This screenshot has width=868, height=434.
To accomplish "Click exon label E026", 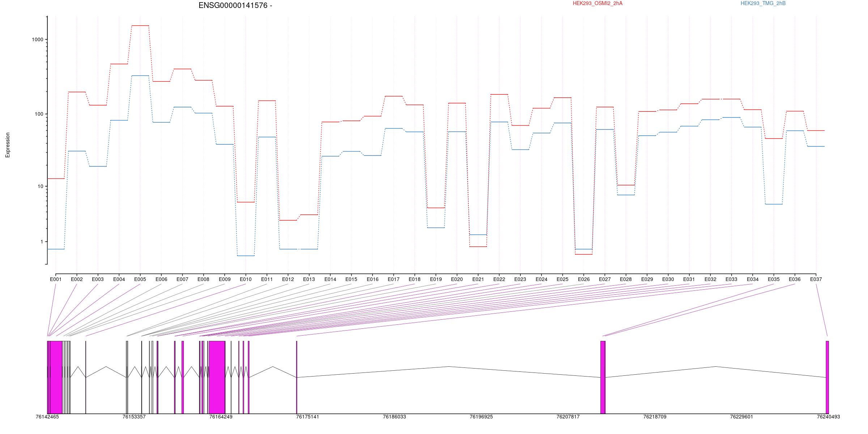I will (583, 280).
